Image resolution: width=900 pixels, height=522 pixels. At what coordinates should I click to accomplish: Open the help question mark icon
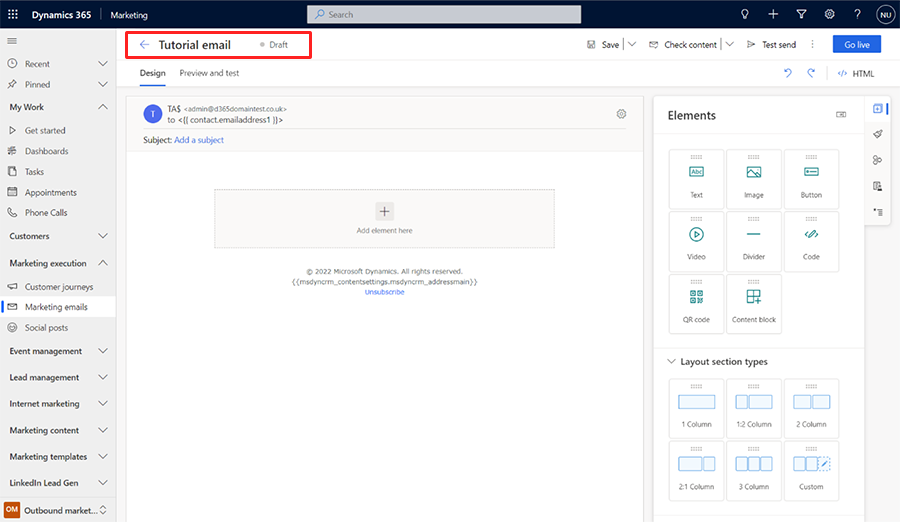(x=857, y=14)
